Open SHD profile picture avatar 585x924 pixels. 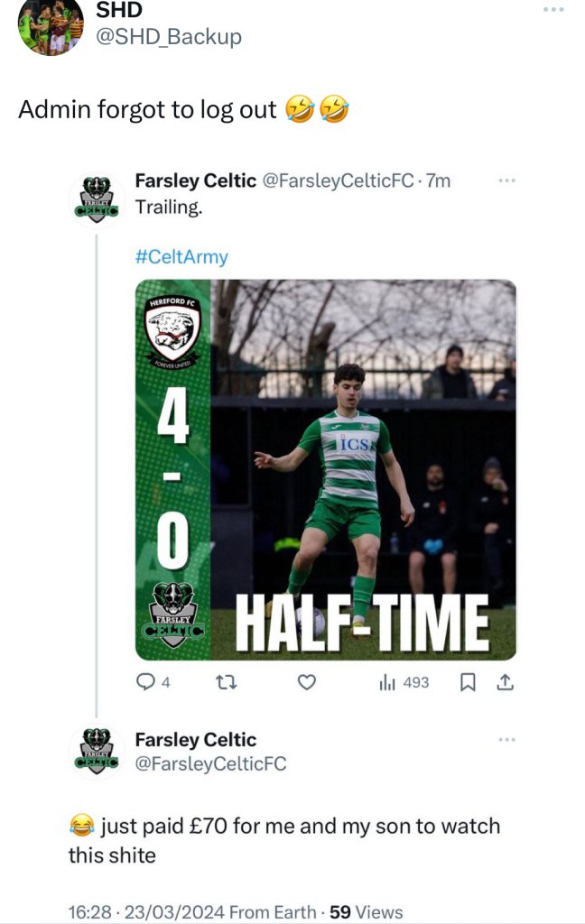tap(51, 25)
